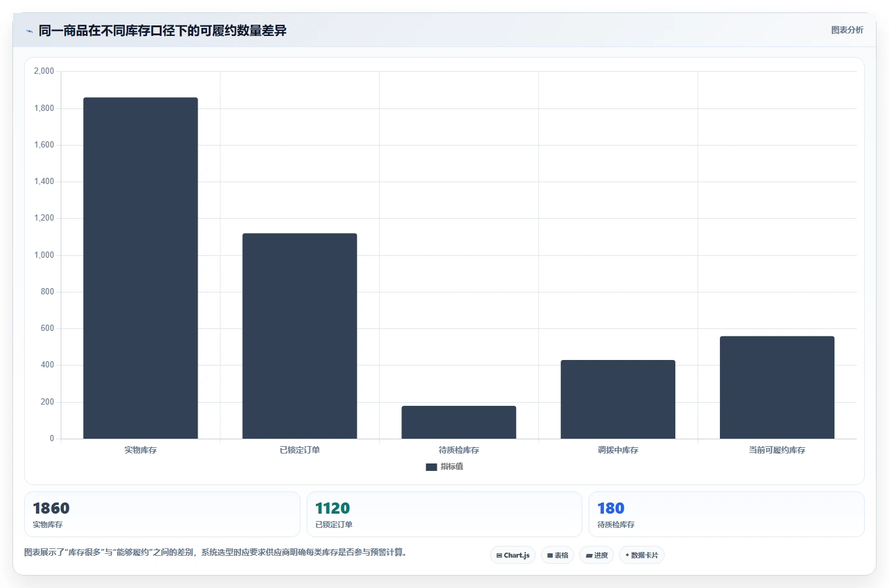Click the y-axis value 1,000

pyautogui.click(x=44, y=255)
